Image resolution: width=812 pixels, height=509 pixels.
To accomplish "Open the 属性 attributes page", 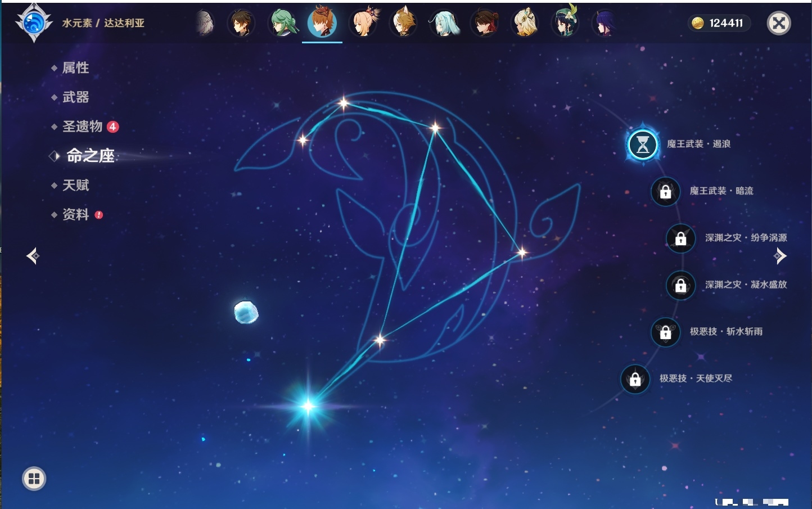I will 75,68.
